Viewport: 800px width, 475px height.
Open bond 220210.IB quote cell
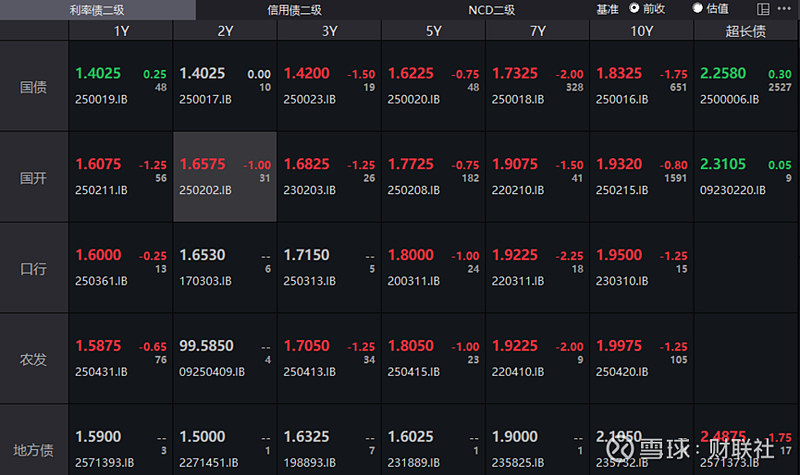537,177
